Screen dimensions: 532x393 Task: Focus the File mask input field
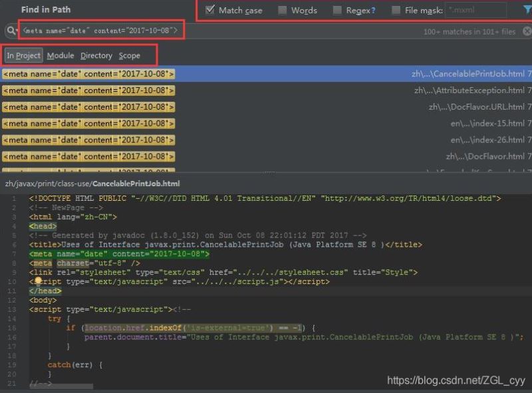point(476,10)
